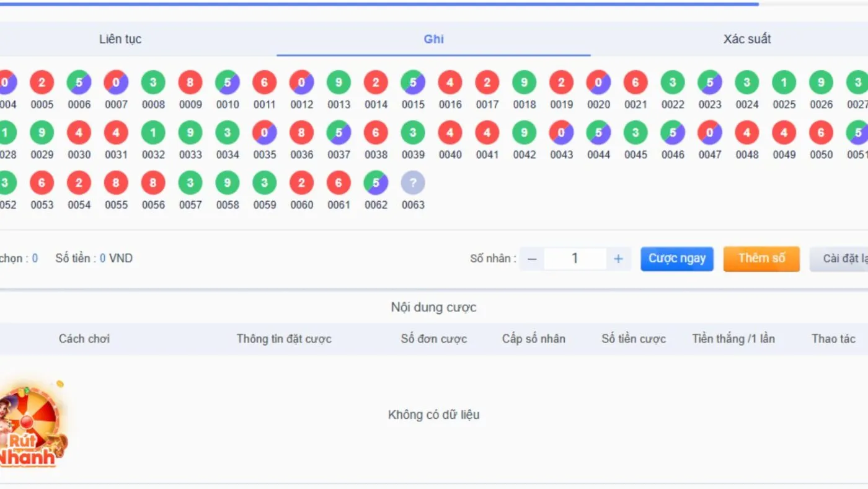Click the green "9" ball for period 0013
This screenshot has width=868, height=489.
[339, 82]
